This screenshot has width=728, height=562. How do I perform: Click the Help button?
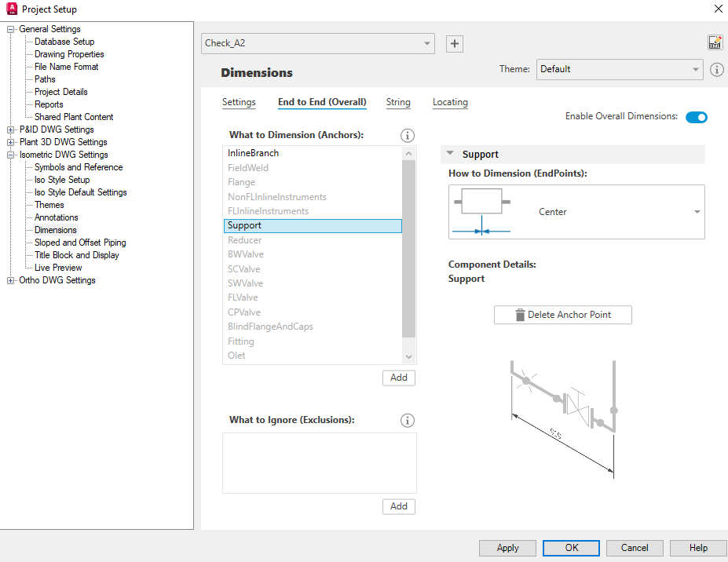pos(697,548)
